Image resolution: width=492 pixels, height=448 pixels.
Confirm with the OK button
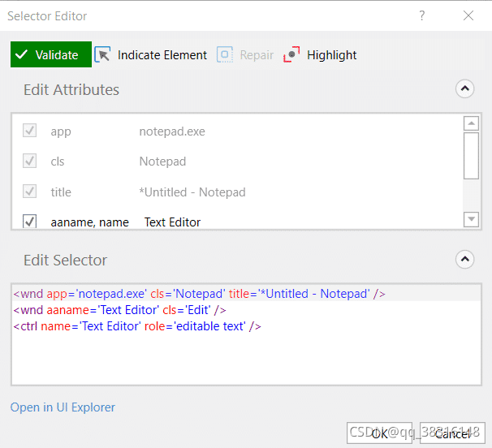[379, 433]
